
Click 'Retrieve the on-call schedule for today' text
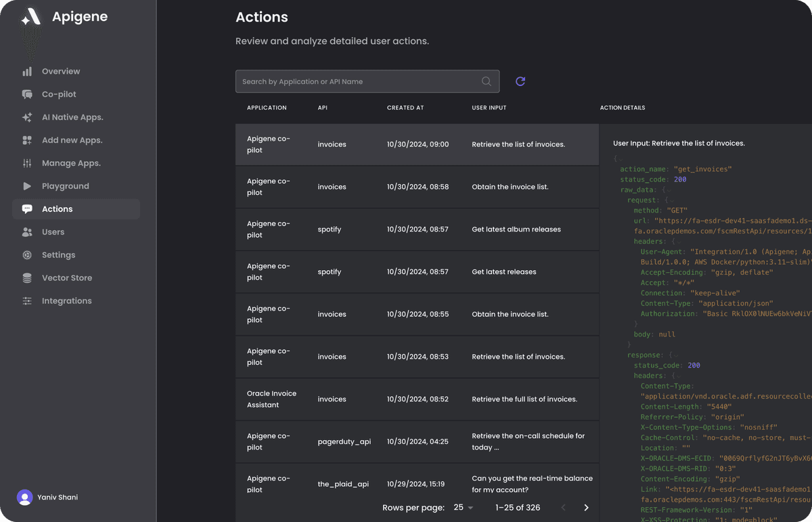tap(528, 441)
